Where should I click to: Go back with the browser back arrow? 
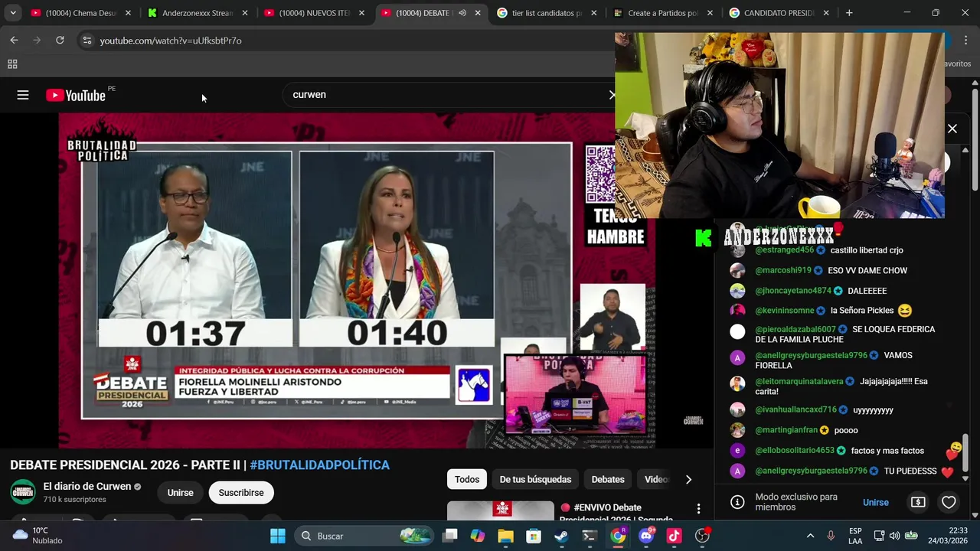[x=15, y=40]
